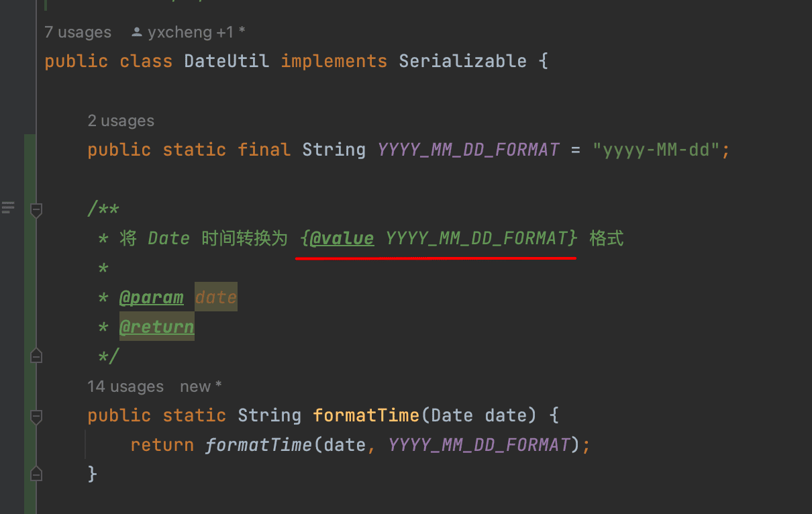
Task: Click the highlighted 'date' Javadoc parameter
Action: [216, 297]
